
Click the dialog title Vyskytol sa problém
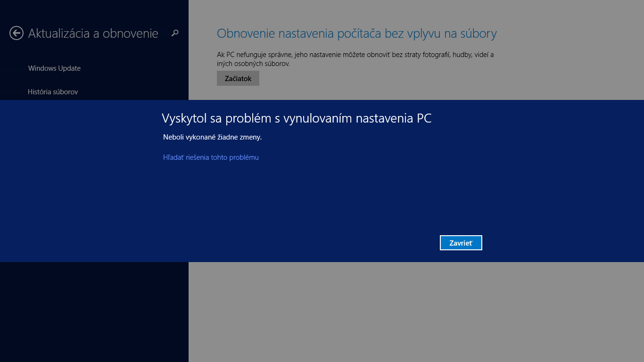(x=297, y=118)
